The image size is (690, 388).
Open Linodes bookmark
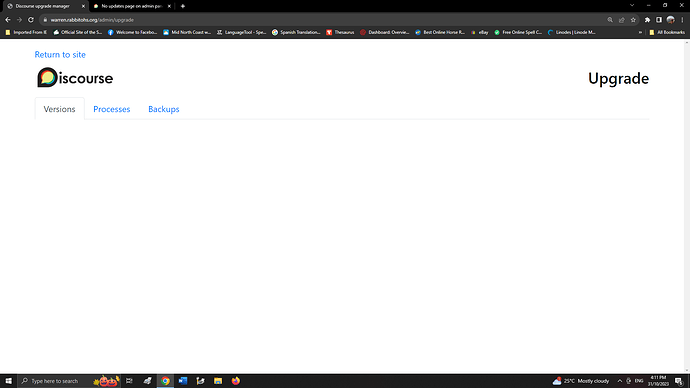[572, 32]
